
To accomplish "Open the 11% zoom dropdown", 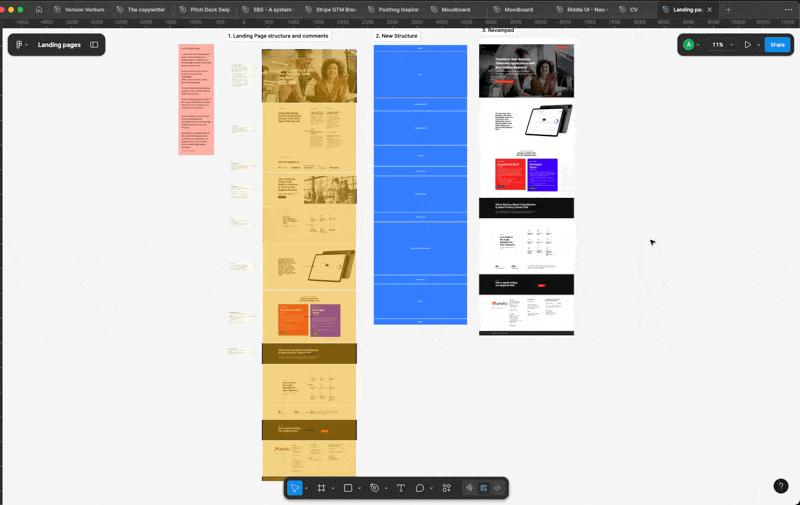I will point(723,44).
